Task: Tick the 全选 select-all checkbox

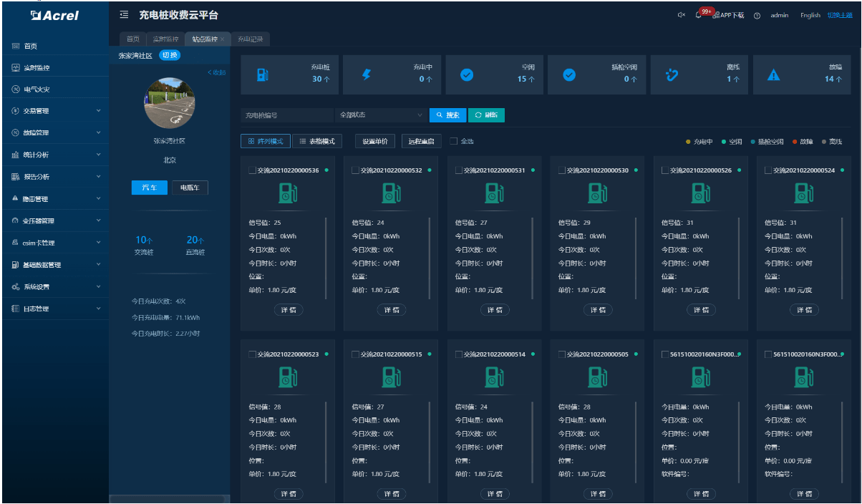Action: 453,141
